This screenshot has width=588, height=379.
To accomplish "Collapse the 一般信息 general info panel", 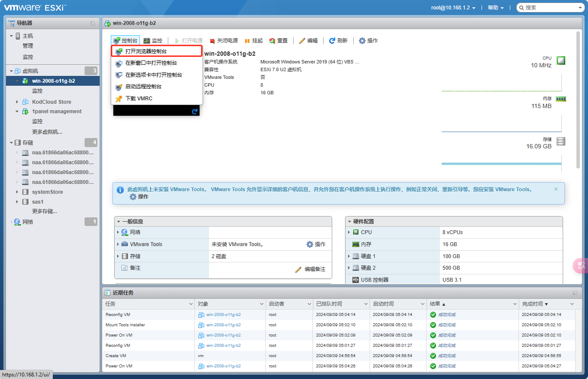I will 119,222.
